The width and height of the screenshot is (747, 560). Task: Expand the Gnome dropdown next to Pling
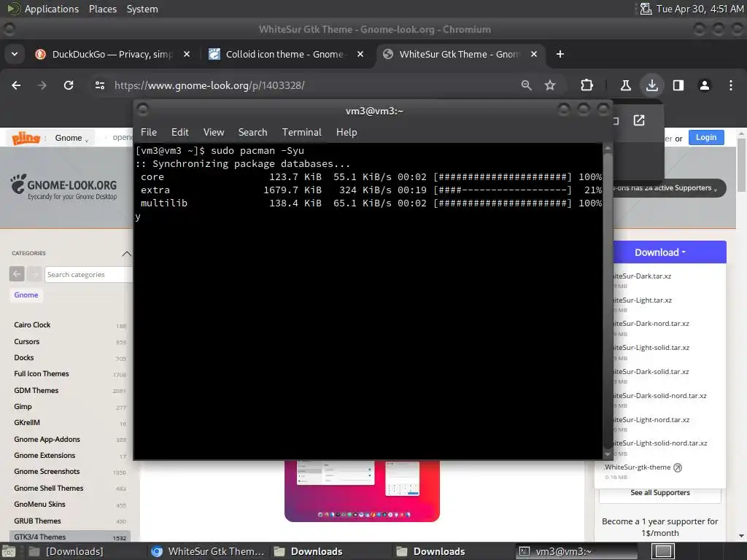(x=71, y=138)
